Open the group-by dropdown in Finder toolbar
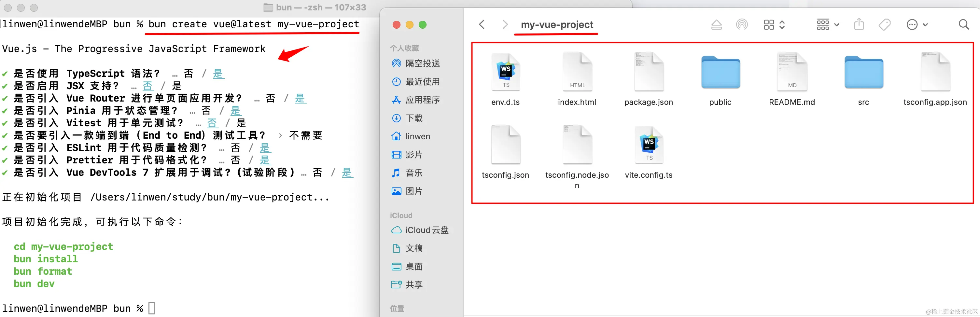Image resolution: width=980 pixels, height=317 pixels. [828, 25]
